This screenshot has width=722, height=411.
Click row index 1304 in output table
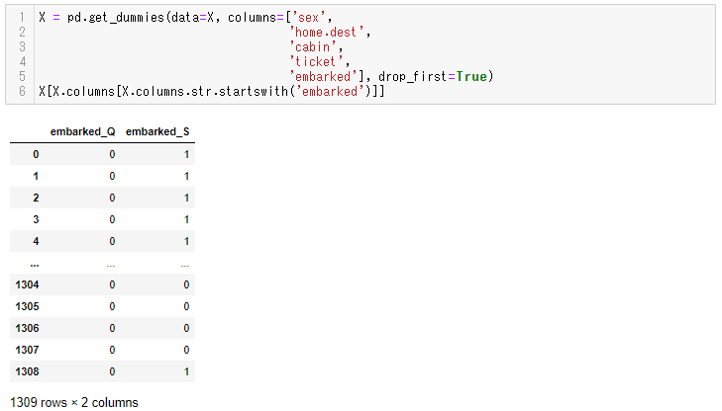tap(28, 285)
